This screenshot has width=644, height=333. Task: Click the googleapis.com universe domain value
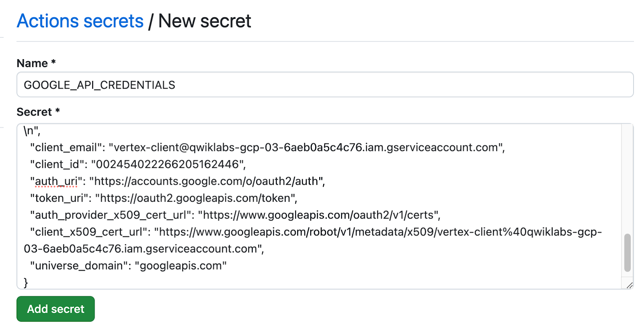pos(181,266)
